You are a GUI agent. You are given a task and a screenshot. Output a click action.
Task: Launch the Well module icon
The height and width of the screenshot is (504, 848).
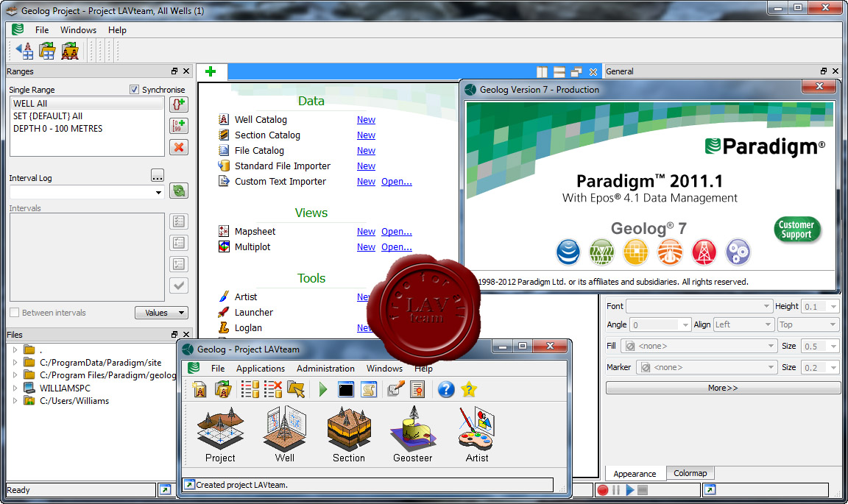click(284, 435)
